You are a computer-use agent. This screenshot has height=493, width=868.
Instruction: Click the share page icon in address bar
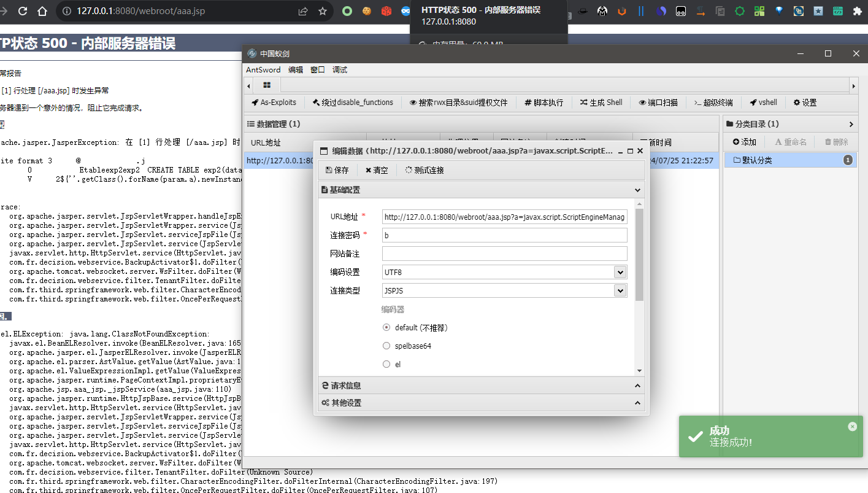point(303,11)
